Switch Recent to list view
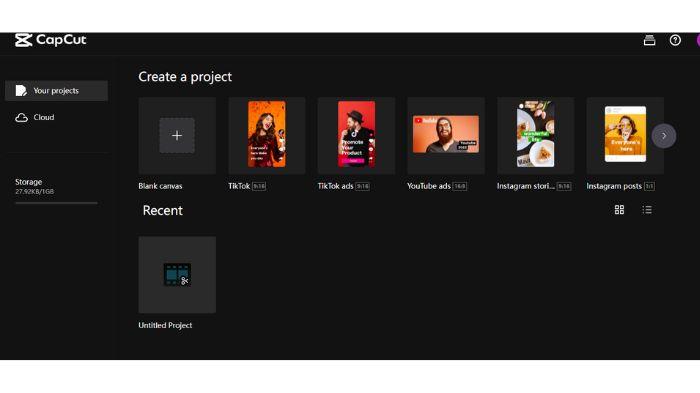The image size is (700, 393). [647, 210]
